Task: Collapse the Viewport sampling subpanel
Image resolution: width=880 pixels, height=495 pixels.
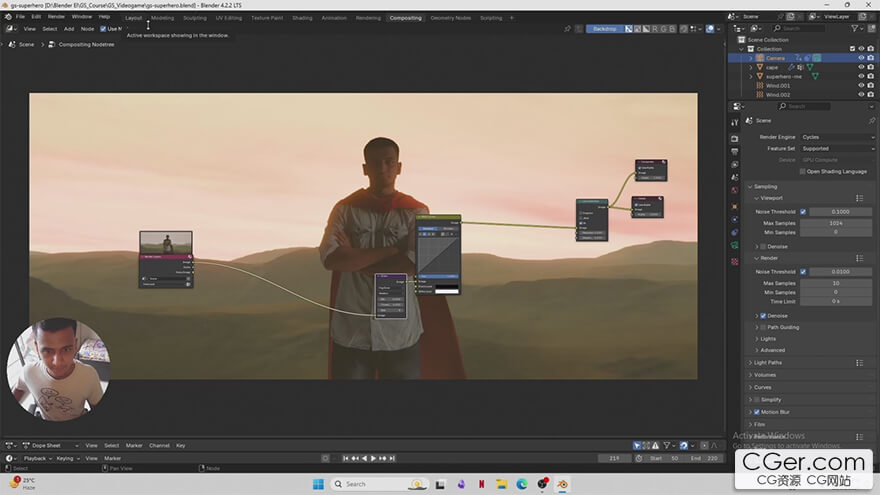Action: pos(757,199)
